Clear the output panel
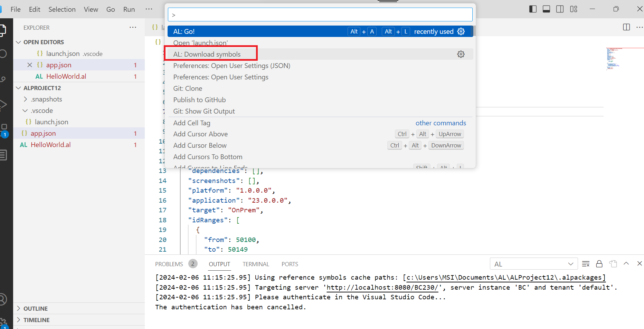 pyautogui.click(x=586, y=264)
